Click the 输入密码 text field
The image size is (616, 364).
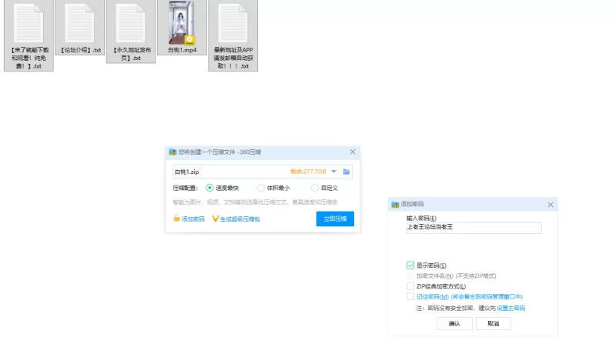tap(474, 228)
